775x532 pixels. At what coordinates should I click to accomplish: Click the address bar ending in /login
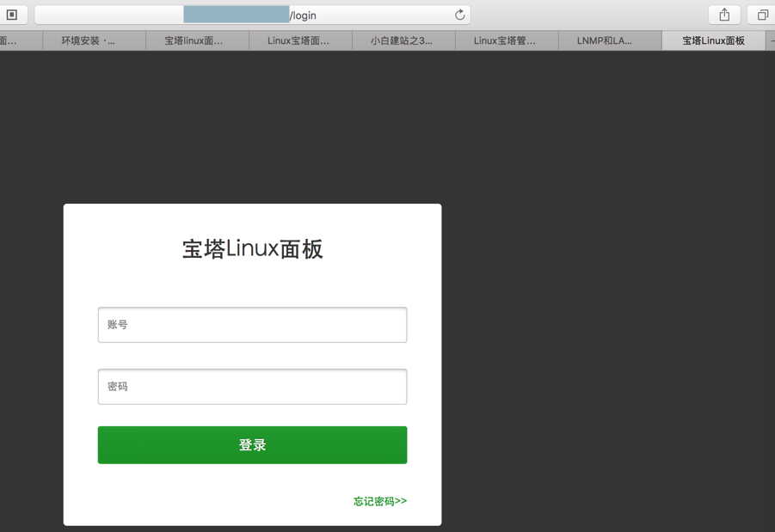click(x=252, y=15)
